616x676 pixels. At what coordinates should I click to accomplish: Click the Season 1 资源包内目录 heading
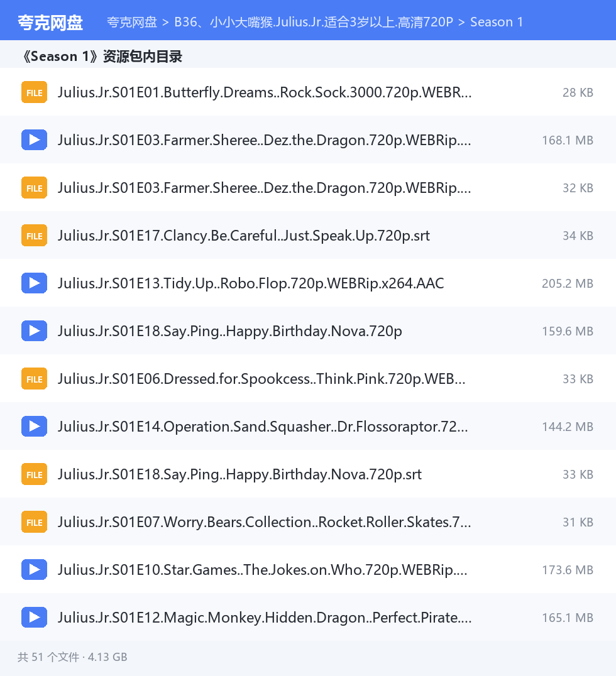102,57
